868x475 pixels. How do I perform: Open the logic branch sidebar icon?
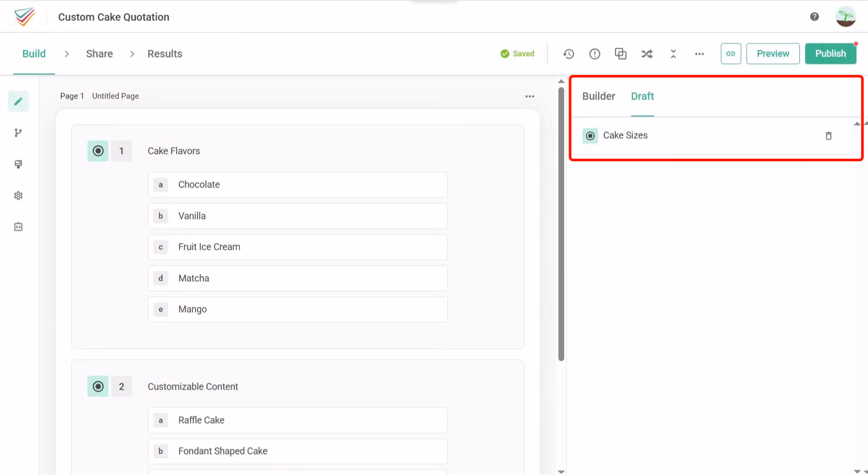18,133
